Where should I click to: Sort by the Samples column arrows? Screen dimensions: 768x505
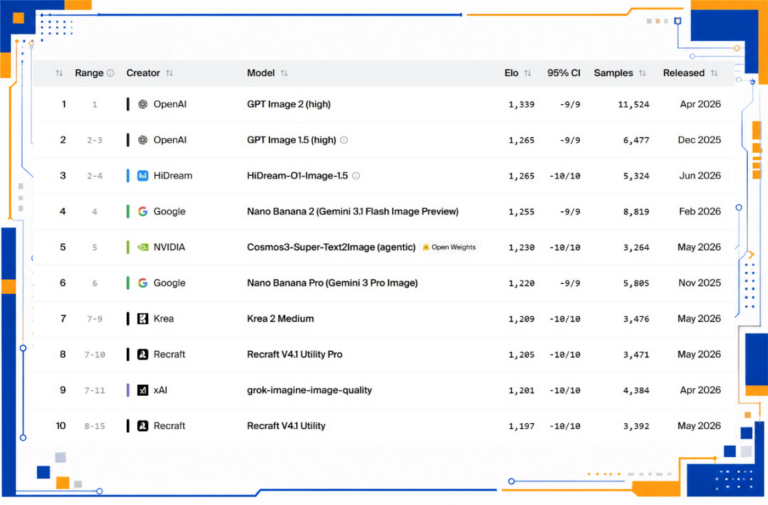click(643, 73)
